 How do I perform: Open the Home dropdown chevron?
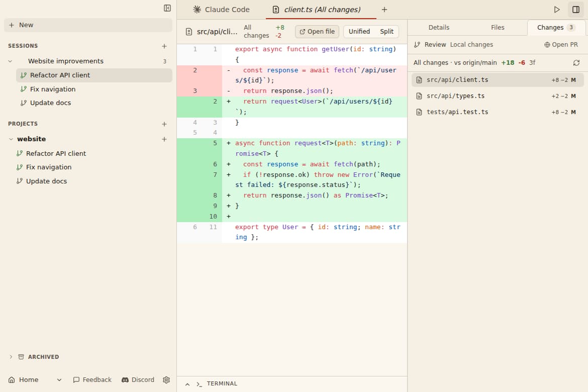(59, 380)
